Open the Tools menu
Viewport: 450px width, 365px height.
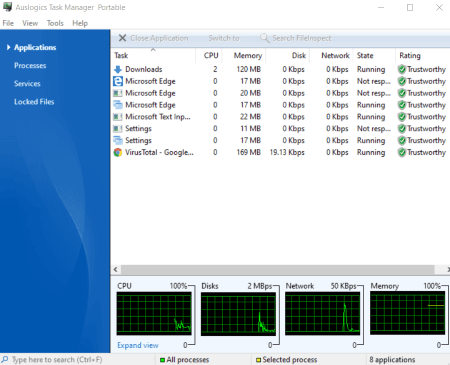pos(55,23)
